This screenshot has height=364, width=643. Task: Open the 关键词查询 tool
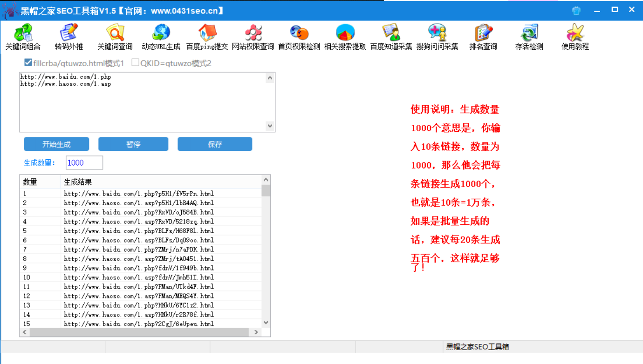pos(115,37)
